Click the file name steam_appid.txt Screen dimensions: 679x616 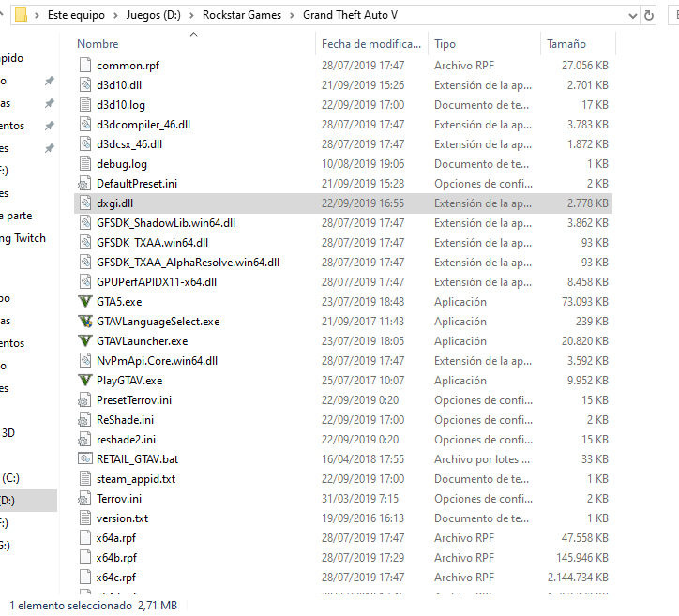point(136,479)
